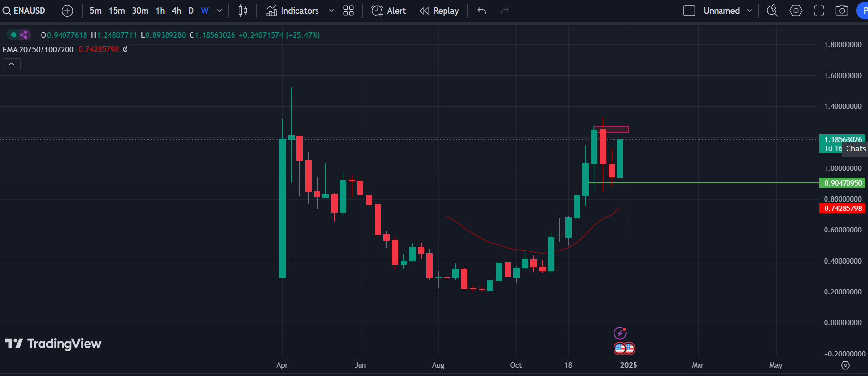Viewport: 868px width, 376px height.
Task: Open the ENAUSD symbol search
Action: click(24, 11)
